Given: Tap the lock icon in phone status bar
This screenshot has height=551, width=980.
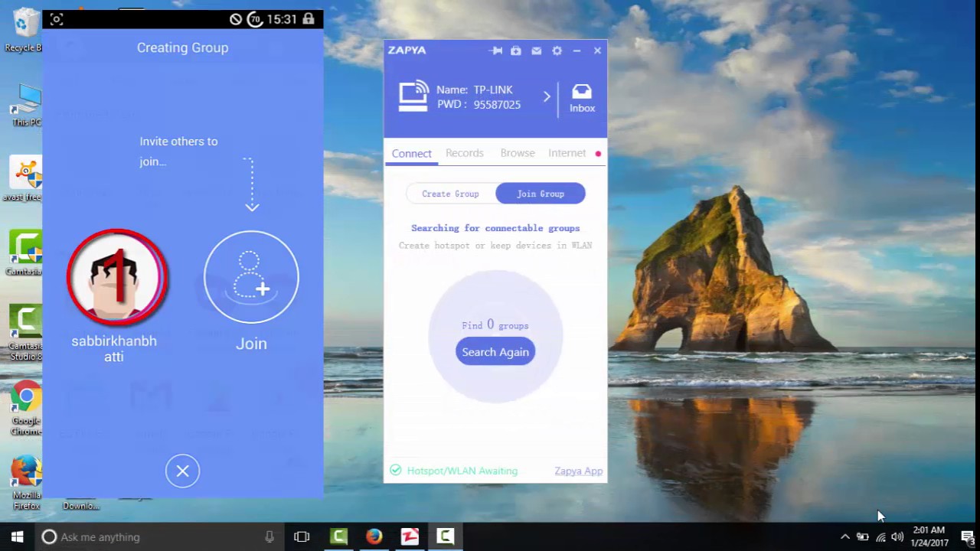Looking at the screenshot, I should [308, 19].
